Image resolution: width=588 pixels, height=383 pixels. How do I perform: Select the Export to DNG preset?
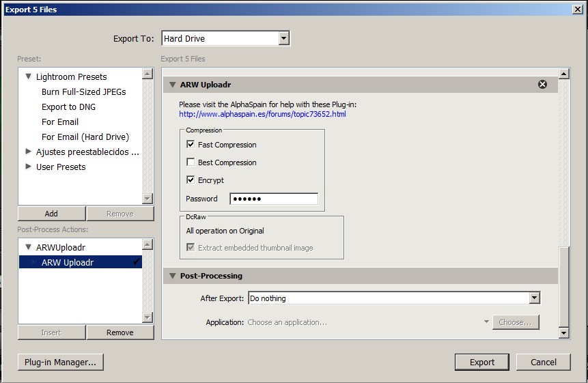(x=68, y=107)
